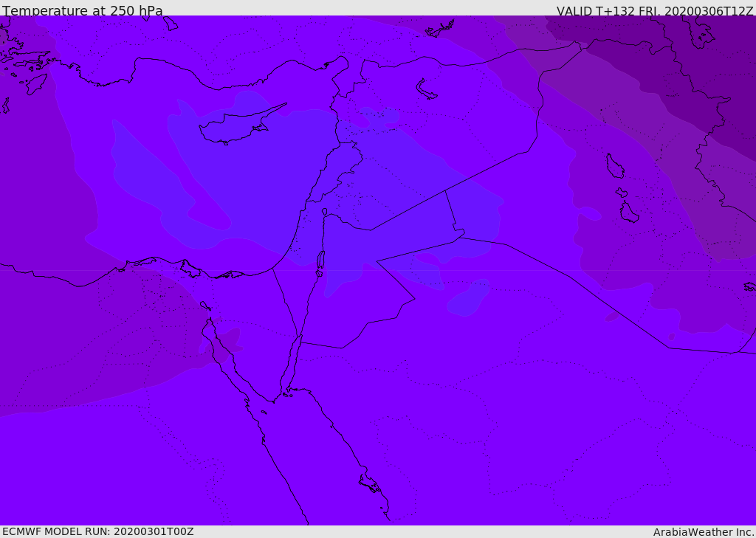Click the "Temperature at 250 hPa" title
Screen dimensions: 756x538
click(83, 11)
